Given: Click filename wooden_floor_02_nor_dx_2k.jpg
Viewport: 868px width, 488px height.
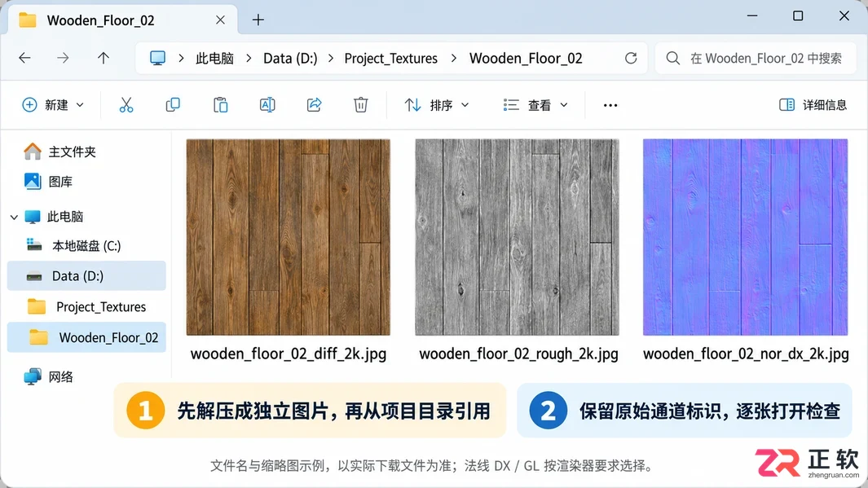Looking at the screenshot, I should [x=746, y=354].
